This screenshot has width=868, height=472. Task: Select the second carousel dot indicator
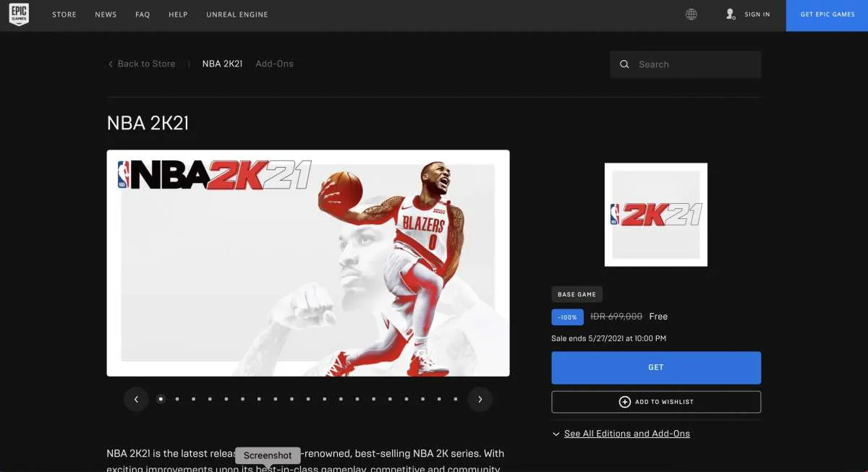pos(177,399)
